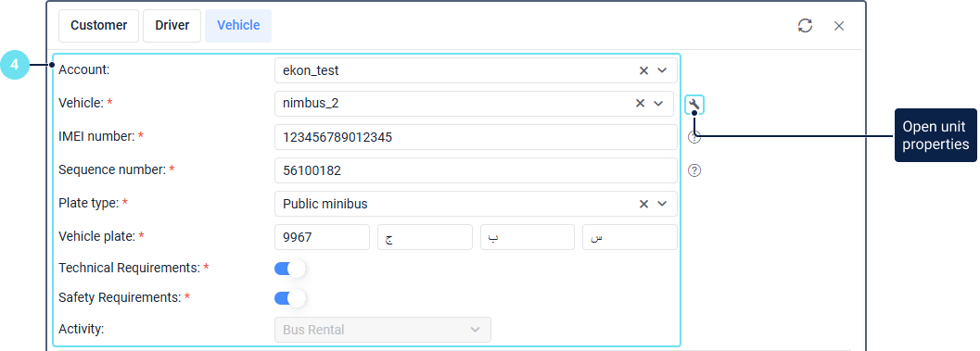Click the vehicle plate number 9967 field
980x351 pixels.
(x=322, y=237)
